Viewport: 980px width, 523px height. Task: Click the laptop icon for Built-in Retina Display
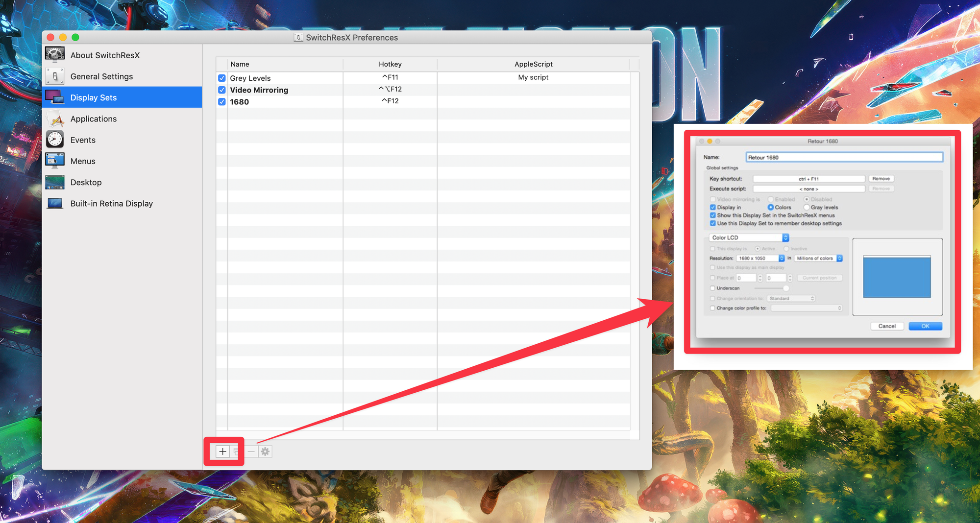[55, 203]
